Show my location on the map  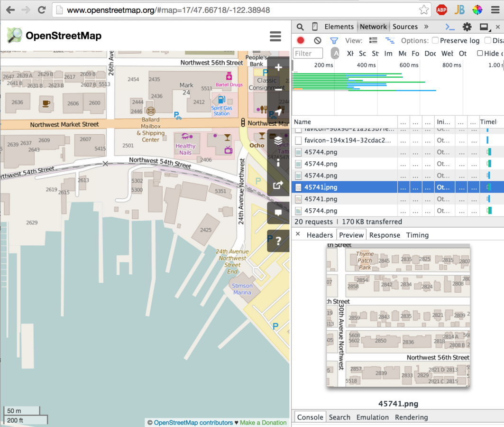(278, 112)
